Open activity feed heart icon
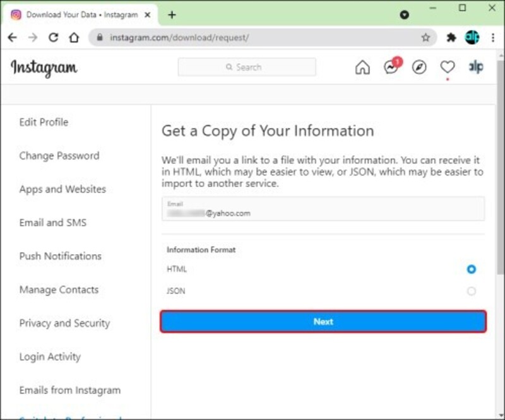The width and height of the screenshot is (505, 420). pos(448,67)
